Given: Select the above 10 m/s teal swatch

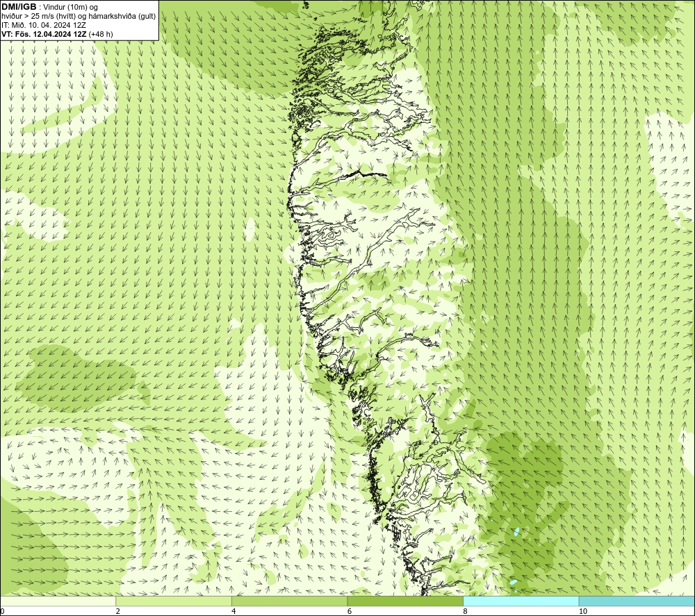Looking at the screenshot, I should tap(637, 601).
